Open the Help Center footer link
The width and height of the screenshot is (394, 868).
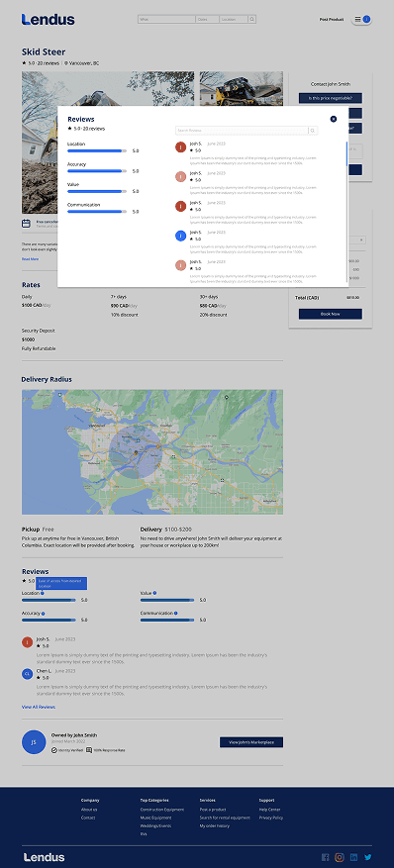269,810
